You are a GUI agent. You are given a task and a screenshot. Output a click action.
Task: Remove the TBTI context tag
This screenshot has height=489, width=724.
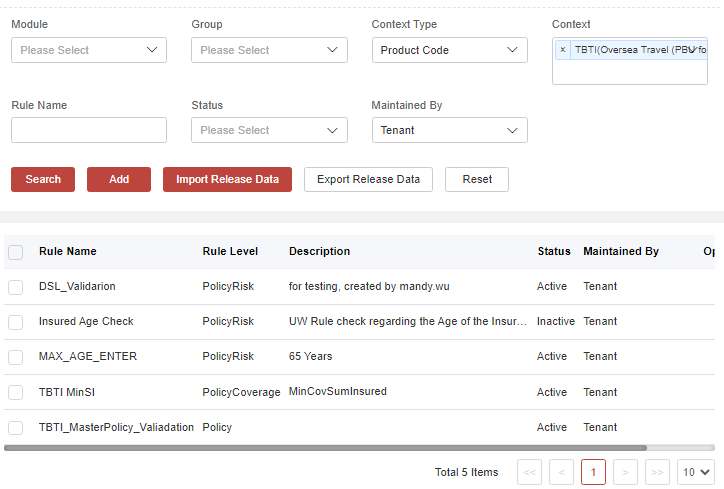pos(562,50)
